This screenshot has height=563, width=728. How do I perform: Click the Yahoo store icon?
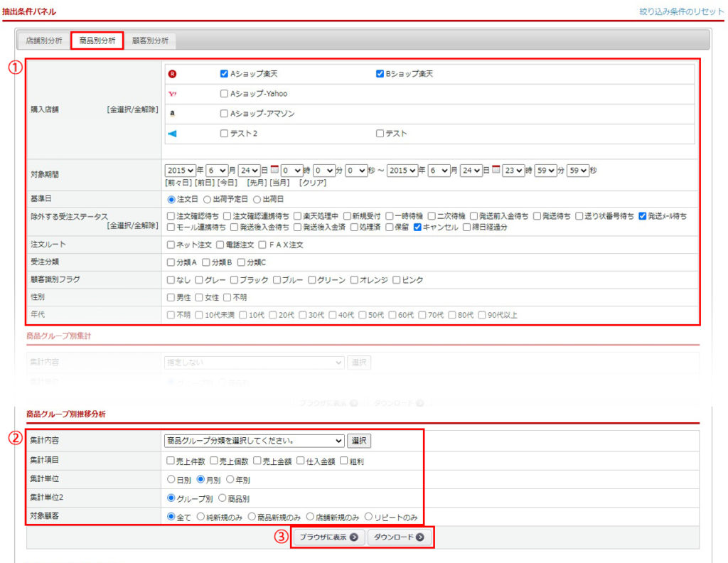point(172,94)
